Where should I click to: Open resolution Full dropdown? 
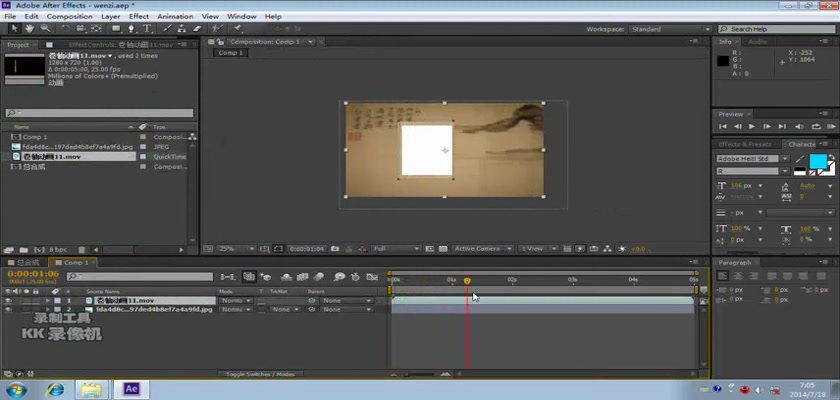(x=396, y=249)
